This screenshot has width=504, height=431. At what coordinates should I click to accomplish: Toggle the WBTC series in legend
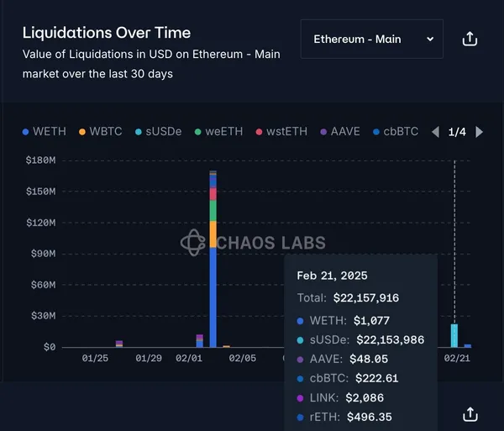click(x=101, y=132)
